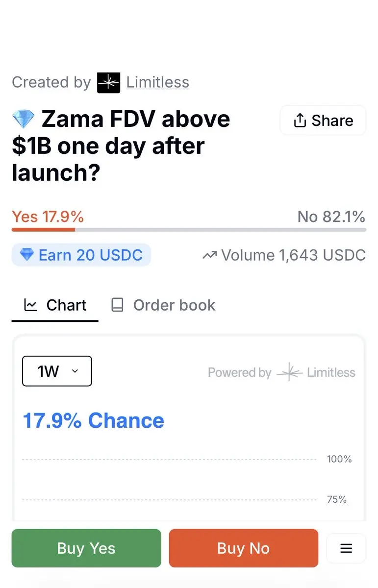
Task: Click the Earn 20 USDC badge
Action: click(81, 255)
